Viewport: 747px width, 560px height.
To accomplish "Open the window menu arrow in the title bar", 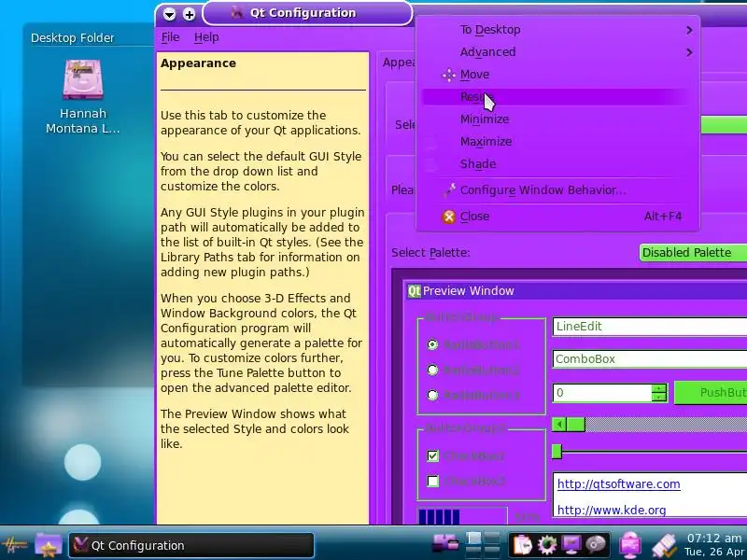I will tap(169, 14).
